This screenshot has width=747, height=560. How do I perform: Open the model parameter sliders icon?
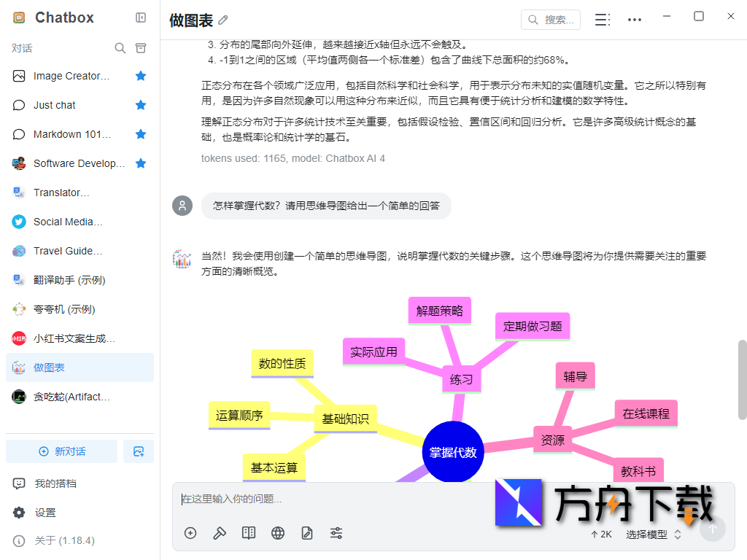336,533
